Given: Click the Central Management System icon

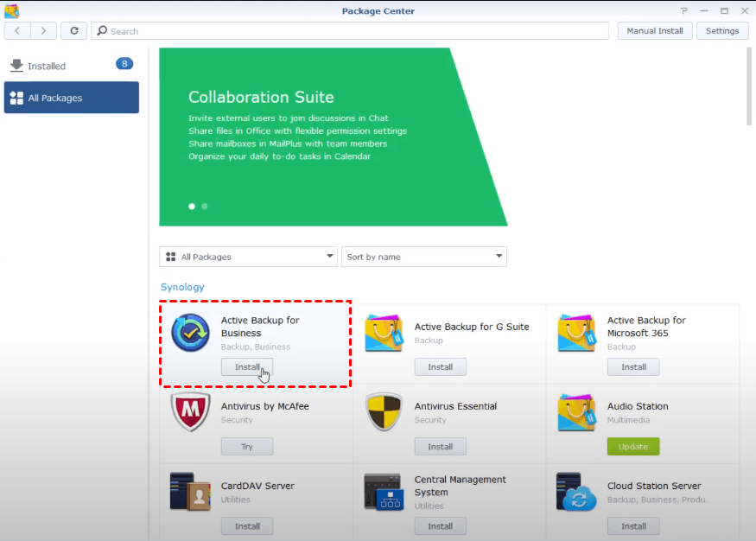Looking at the screenshot, I should coord(384,492).
